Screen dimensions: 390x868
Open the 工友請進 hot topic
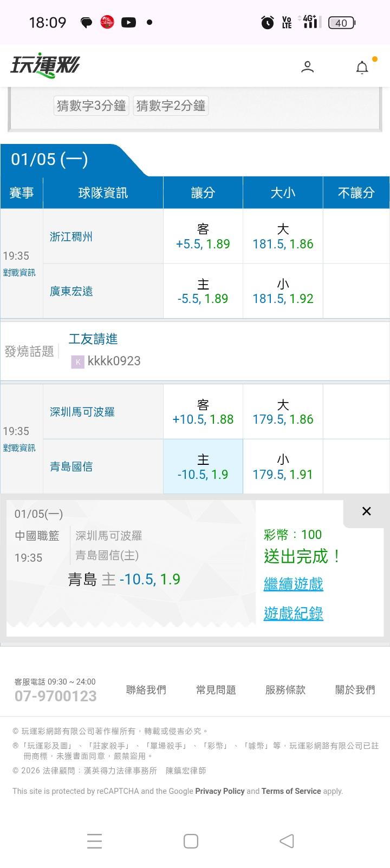(x=93, y=339)
